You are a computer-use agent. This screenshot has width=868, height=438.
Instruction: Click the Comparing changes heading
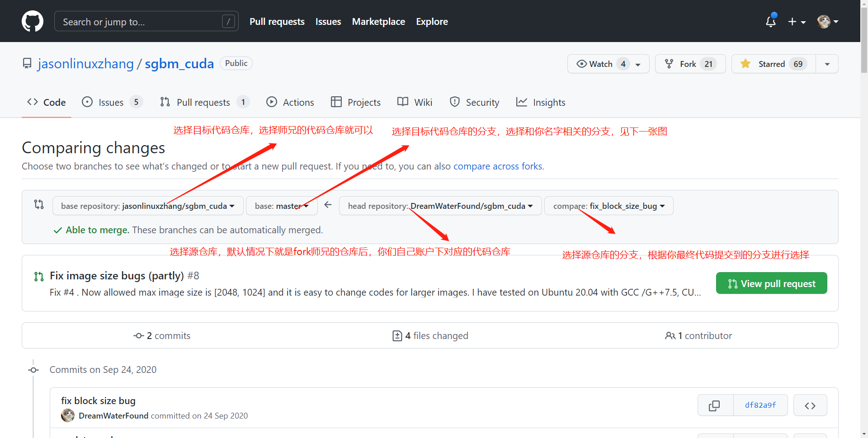(94, 148)
